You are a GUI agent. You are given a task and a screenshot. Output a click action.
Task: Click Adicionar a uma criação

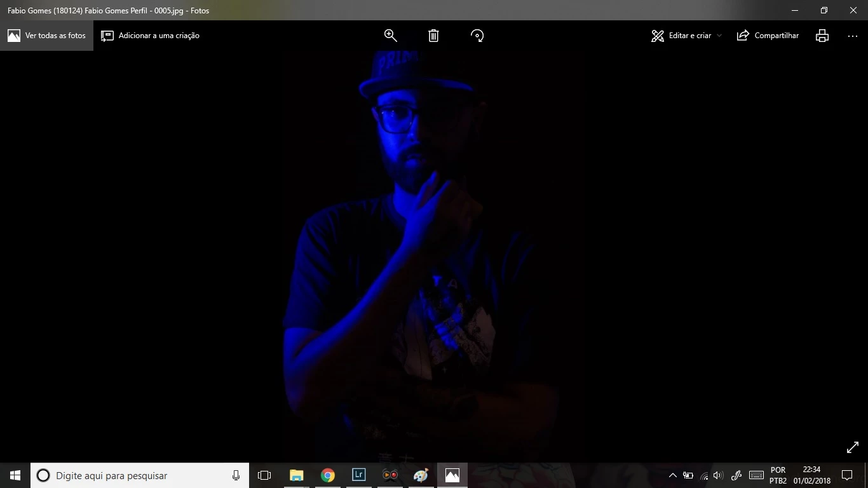pos(150,36)
